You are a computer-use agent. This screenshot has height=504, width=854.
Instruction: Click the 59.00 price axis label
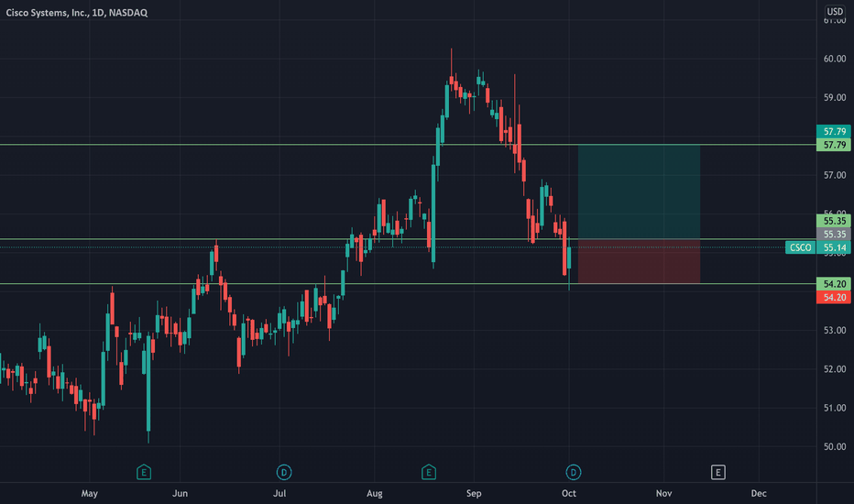coord(835,97)
